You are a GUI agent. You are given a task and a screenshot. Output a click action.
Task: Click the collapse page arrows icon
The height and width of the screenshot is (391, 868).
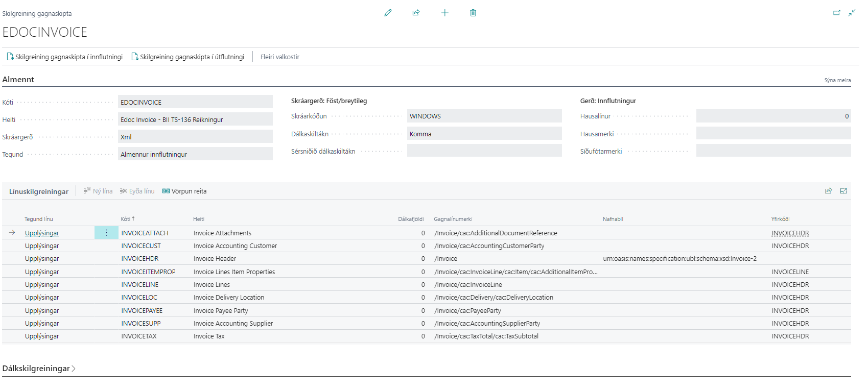852,13
